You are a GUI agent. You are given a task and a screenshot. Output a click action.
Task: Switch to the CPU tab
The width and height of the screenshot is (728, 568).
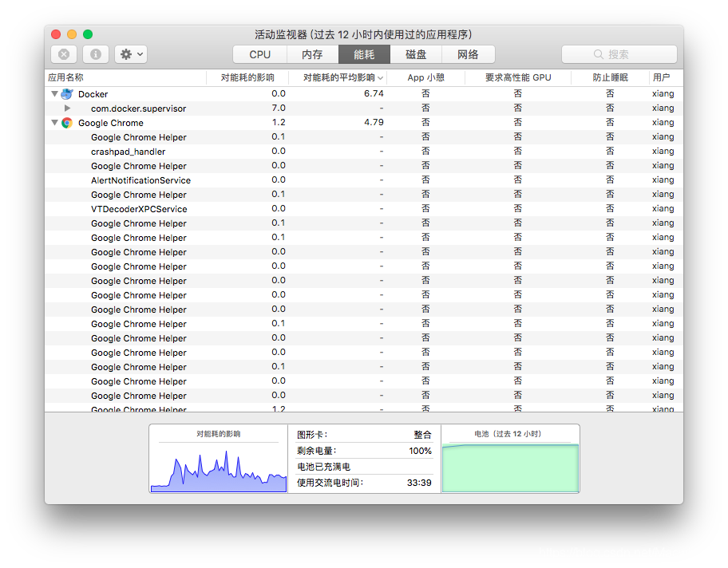click(260, 54)
